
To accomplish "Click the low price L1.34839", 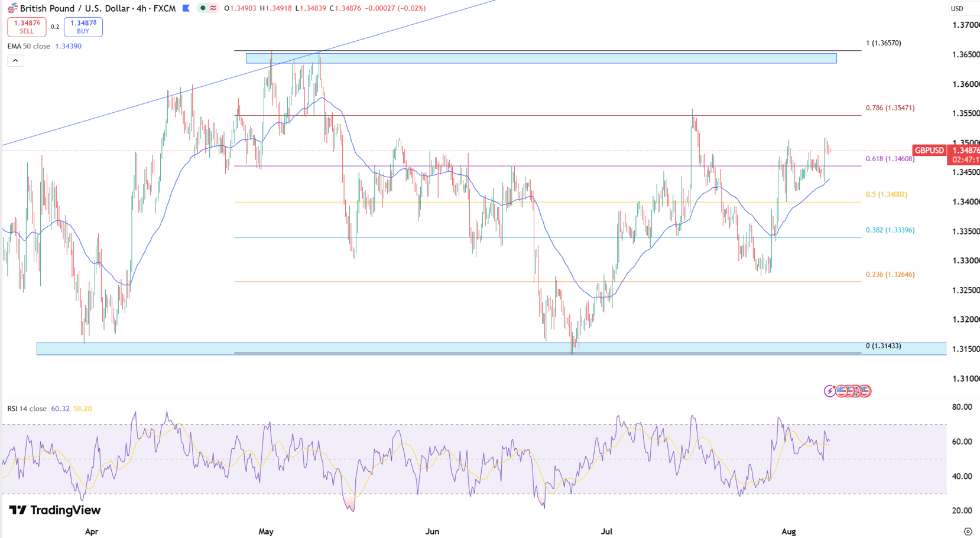I will click(x=310, y=8).
